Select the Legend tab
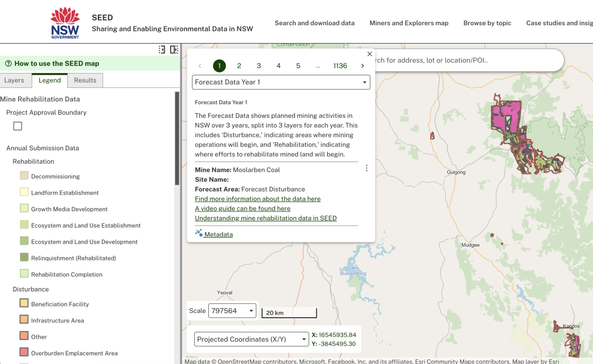 49,80
